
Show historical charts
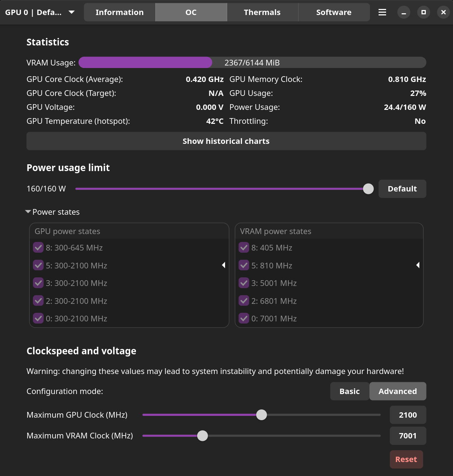pos(226,141)
